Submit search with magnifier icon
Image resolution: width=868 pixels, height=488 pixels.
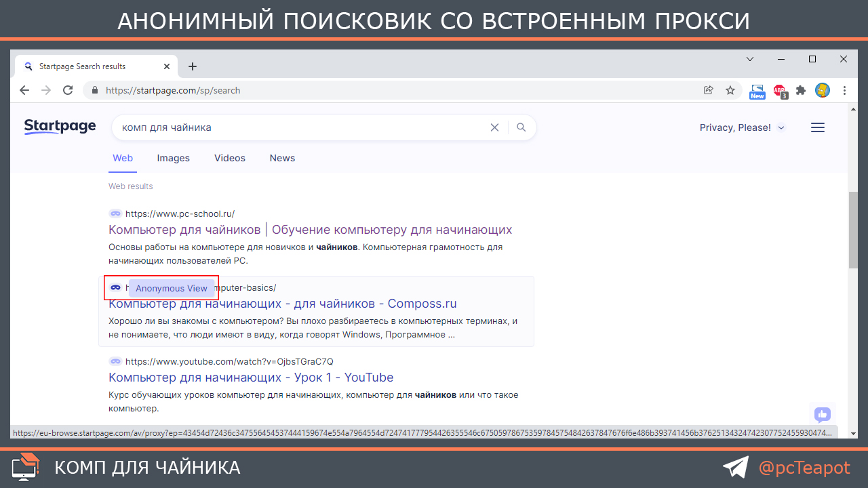tap(521, 127)
